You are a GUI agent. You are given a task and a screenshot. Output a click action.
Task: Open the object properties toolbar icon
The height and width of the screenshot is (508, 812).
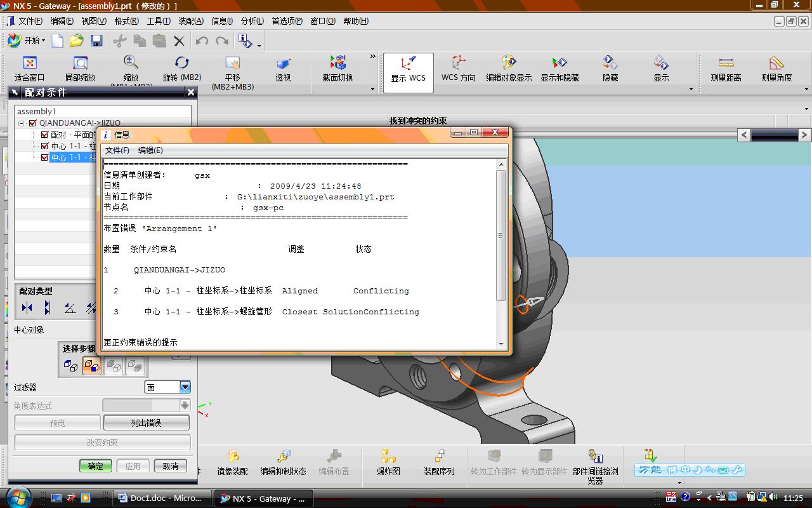point(245,41)
